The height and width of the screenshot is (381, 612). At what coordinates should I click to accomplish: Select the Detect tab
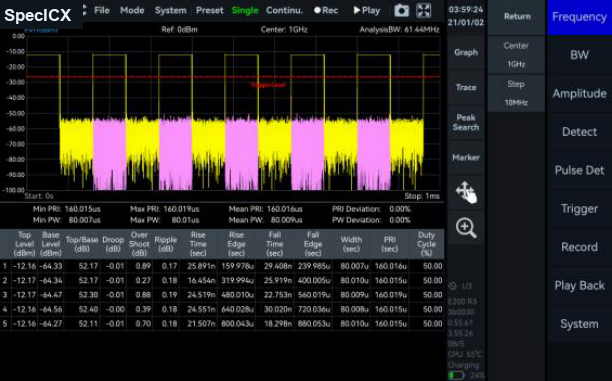(x=579, y=132)
